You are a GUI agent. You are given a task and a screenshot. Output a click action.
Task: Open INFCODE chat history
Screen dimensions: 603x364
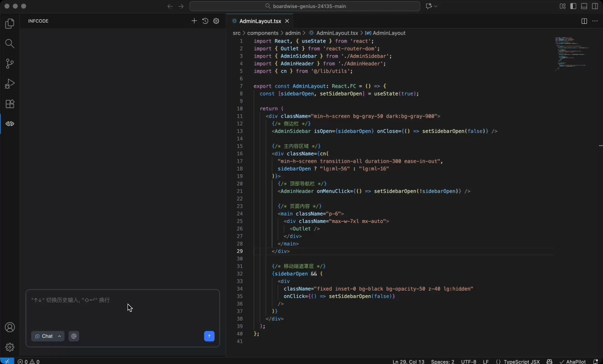(205, 21)
